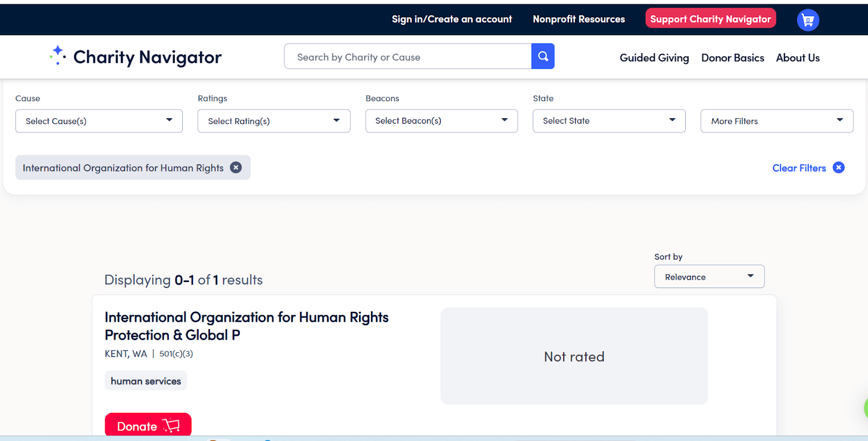
Task: Expand the Select State dropdown
Action: 609,120
